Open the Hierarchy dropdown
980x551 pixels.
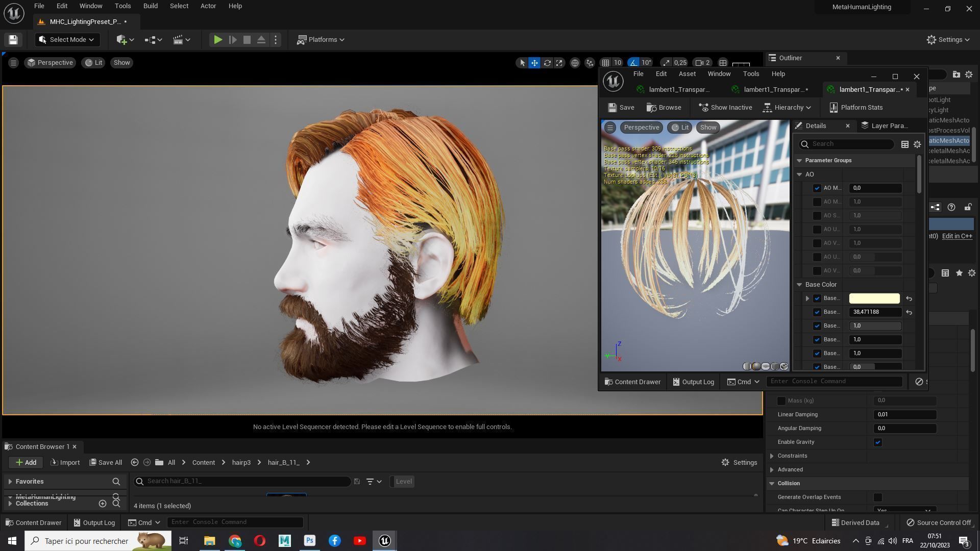[787, 108]
